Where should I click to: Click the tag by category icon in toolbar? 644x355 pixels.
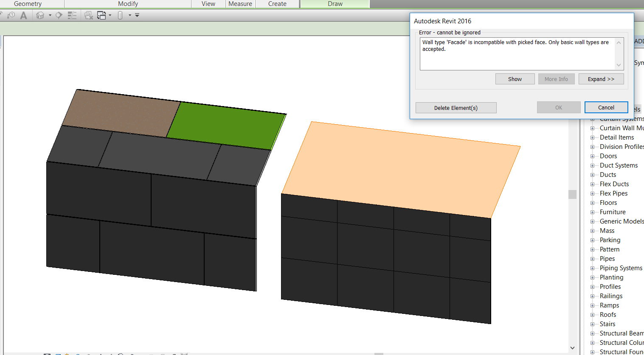click(11, 15)
